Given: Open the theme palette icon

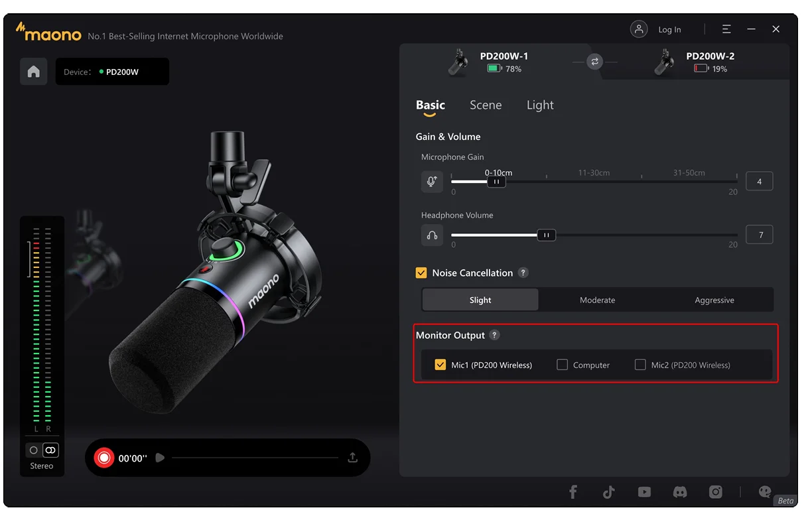Looking at the screenshot, I should [x=765, y=491].
